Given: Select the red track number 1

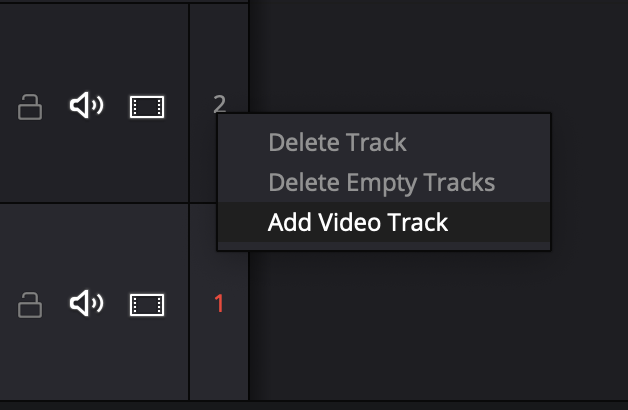Looking at the screenshot, I should 220,303.
